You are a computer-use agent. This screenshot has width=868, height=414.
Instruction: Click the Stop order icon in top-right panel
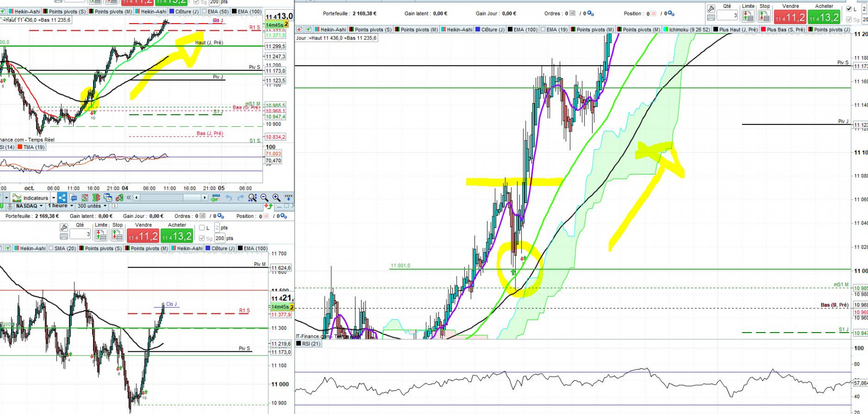click(x=764, y=16)
